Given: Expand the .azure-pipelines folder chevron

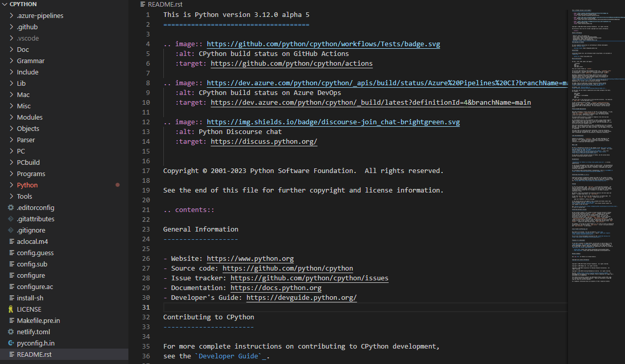Looking at the screenshot, I should [x=11, y=15].
